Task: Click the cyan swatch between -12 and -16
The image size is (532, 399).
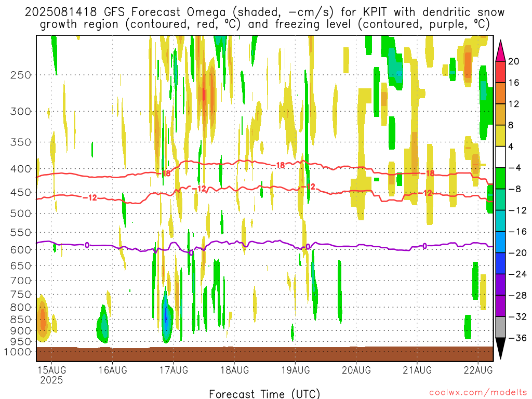Action: 500,221
